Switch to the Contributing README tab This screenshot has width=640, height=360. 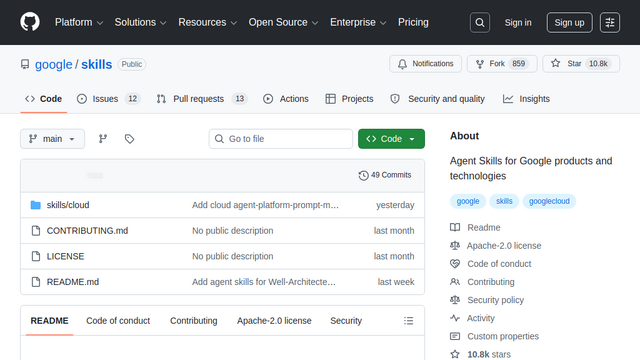(x=193, y=321)
